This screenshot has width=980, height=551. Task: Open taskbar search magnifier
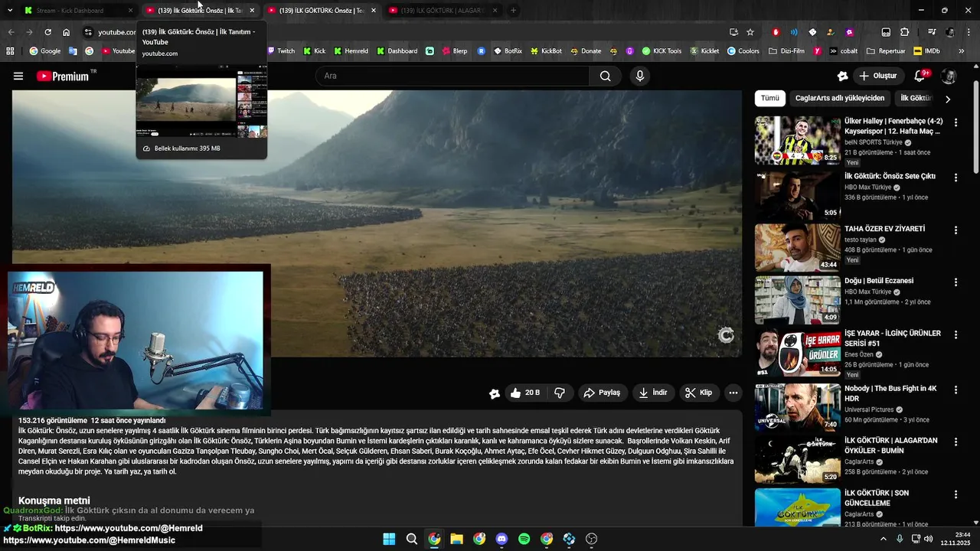pos(412,539)
